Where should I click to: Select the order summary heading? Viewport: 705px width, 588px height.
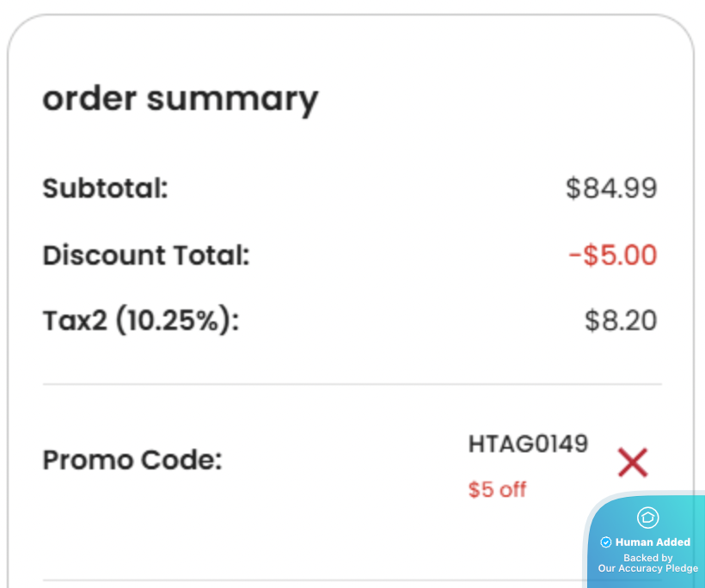click(x=181, y=99)
